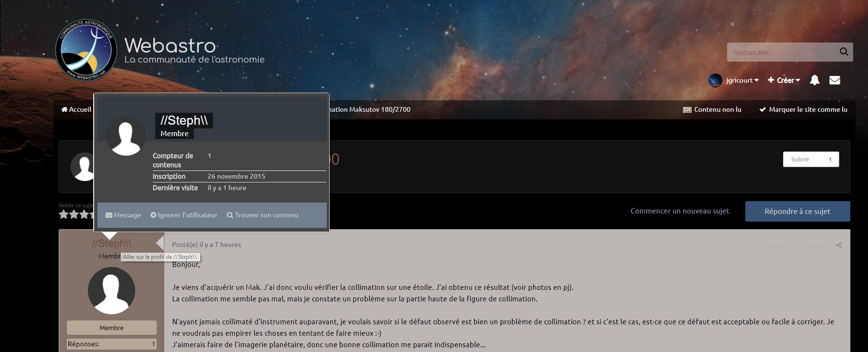
Task: Click //Steph\\ avatar in hover card
Action: click(126, 136)
